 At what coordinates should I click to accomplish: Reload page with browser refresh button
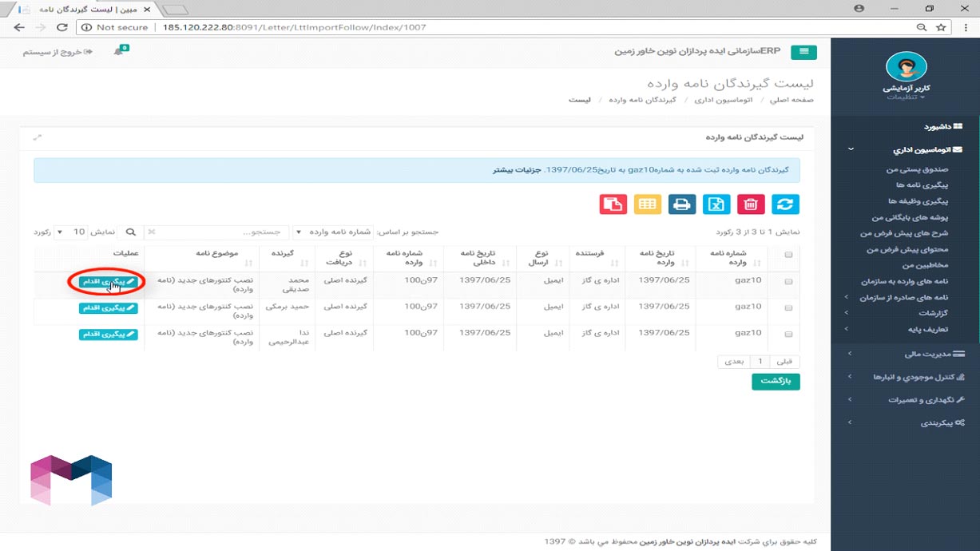pos(61,27)
